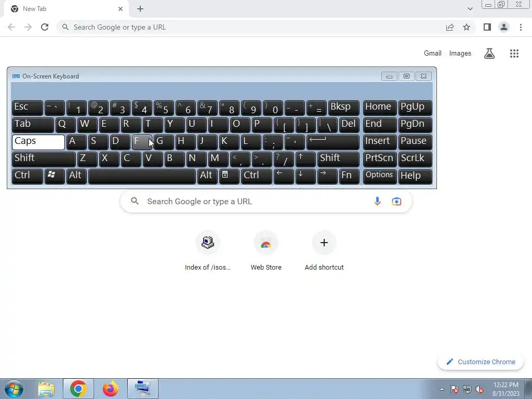Click the Help key on keyboard
Screen dimensions: 532x399
(x=415, y=176)
